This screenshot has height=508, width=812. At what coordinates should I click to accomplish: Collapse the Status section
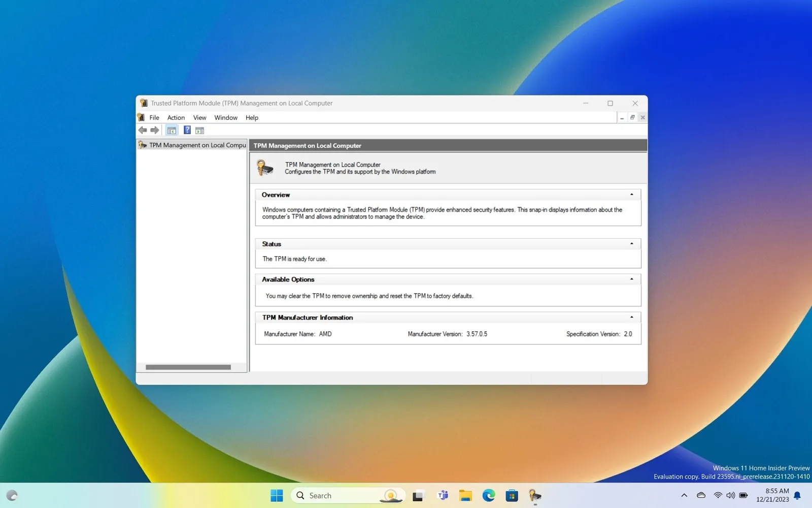[631, 244]
